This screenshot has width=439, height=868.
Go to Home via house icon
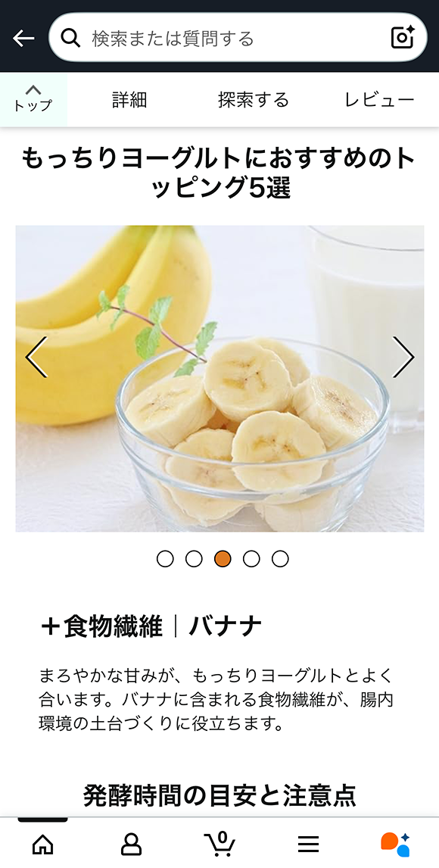coord(43,845)
